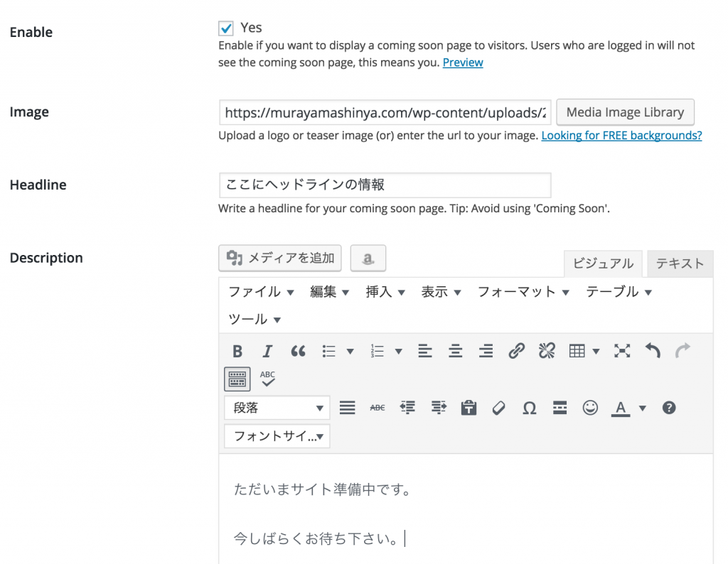The height and width of the screenshot is (564, 728).
Task: Insert a blockquote
Action: (x=298, y=351)
